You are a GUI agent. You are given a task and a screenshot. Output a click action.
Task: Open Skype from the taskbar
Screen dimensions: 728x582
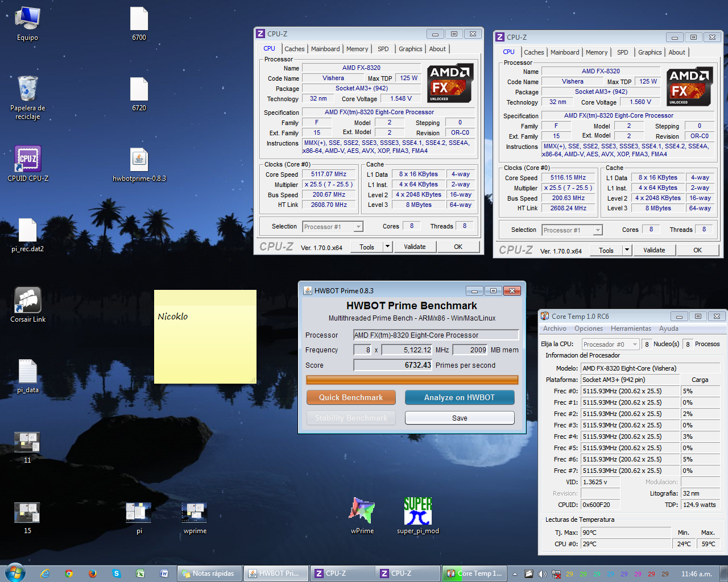[x=117, y=573]
